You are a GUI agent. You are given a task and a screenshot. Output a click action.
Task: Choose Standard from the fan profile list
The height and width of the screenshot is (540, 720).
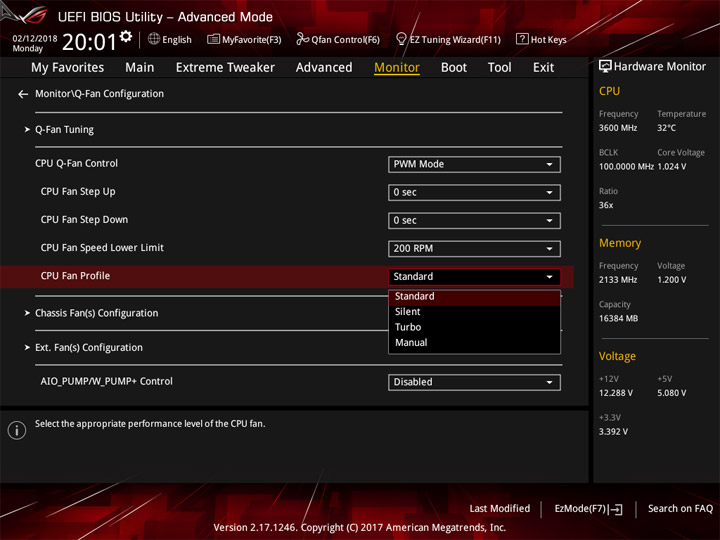point(474,297)
